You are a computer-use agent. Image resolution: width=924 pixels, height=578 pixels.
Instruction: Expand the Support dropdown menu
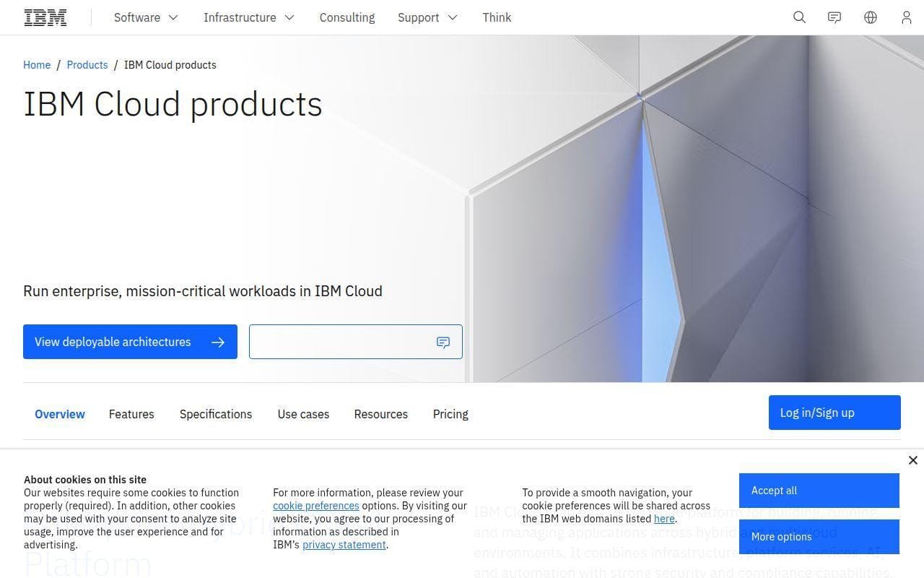[x=427, y=17]
